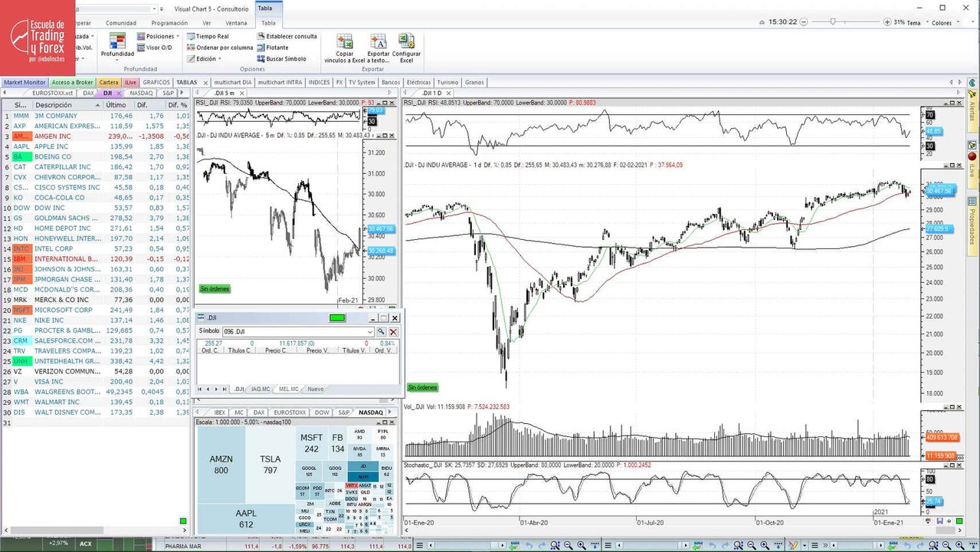Go to first sheet in order window
This screenshot has height=552, width=980.
point(201,389)
